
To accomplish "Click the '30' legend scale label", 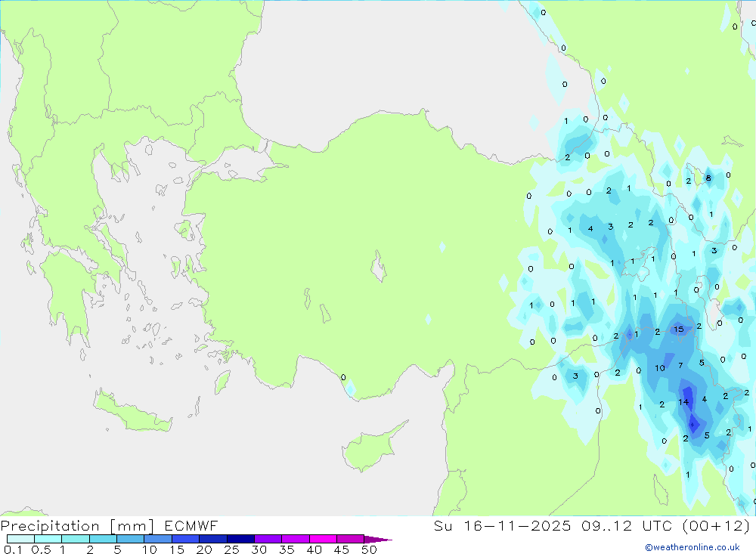I will (259, 549).
